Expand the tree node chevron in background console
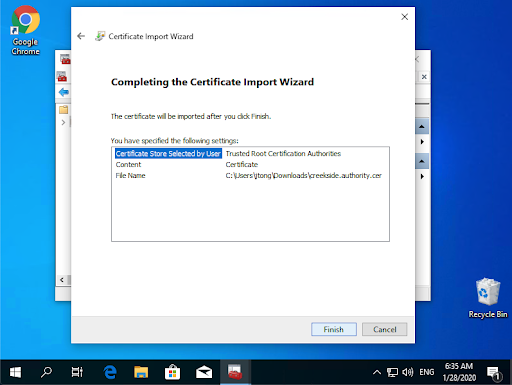This screenshot has height=385, width=512. tap(63, 122)
